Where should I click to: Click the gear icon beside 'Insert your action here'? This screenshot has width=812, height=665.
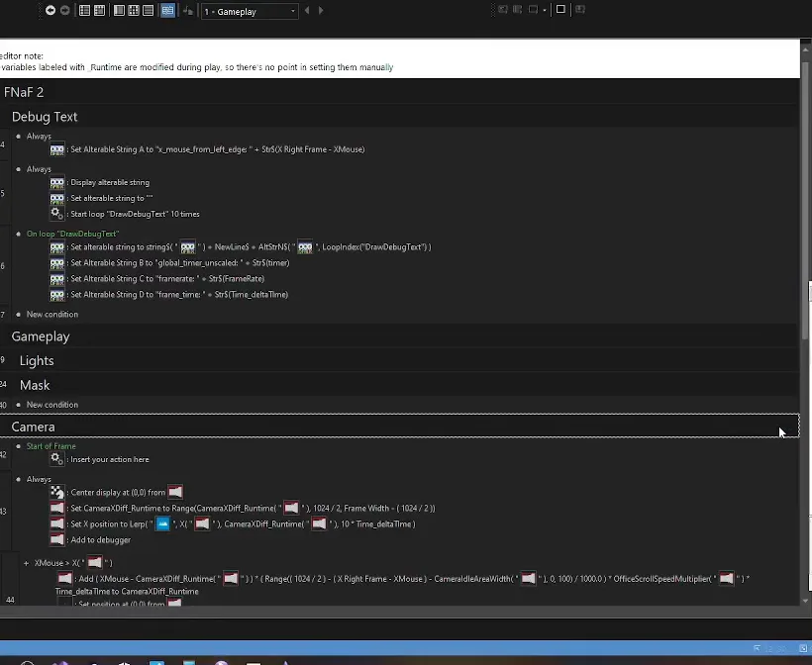[57, 459]
